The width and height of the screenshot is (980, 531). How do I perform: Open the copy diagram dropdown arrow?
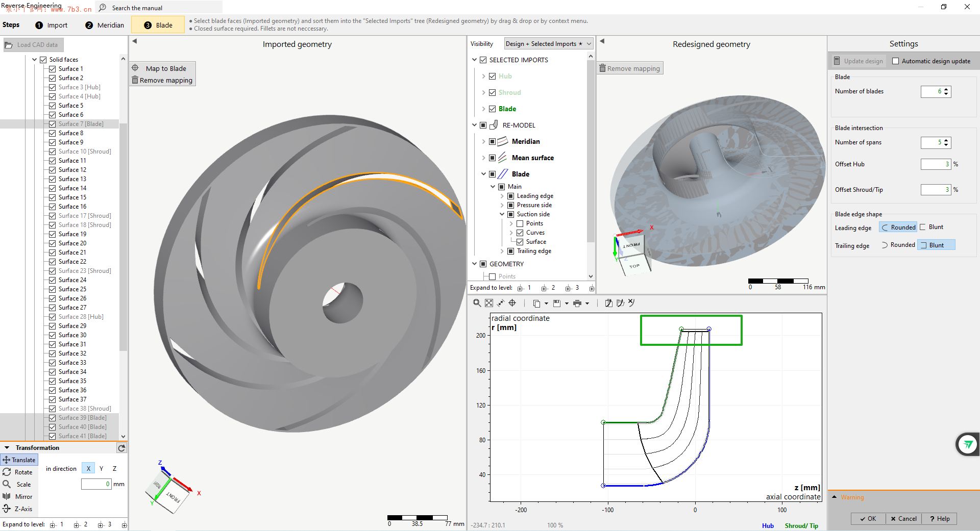546,304
